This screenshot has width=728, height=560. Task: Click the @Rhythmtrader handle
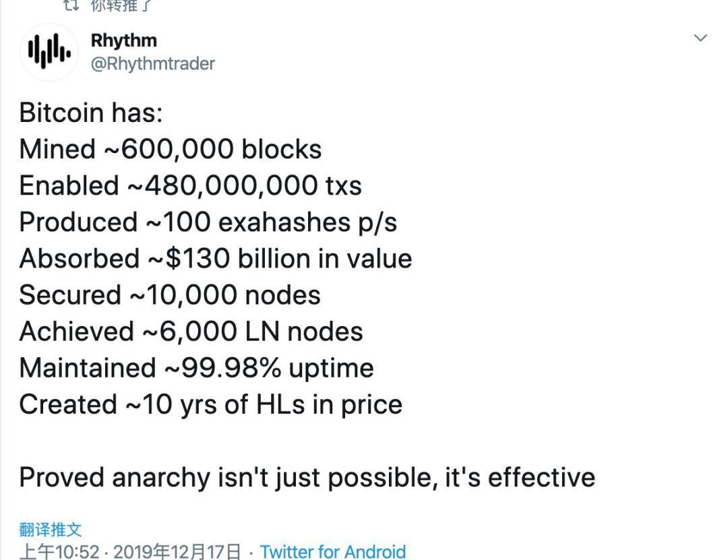coord(152,64)
